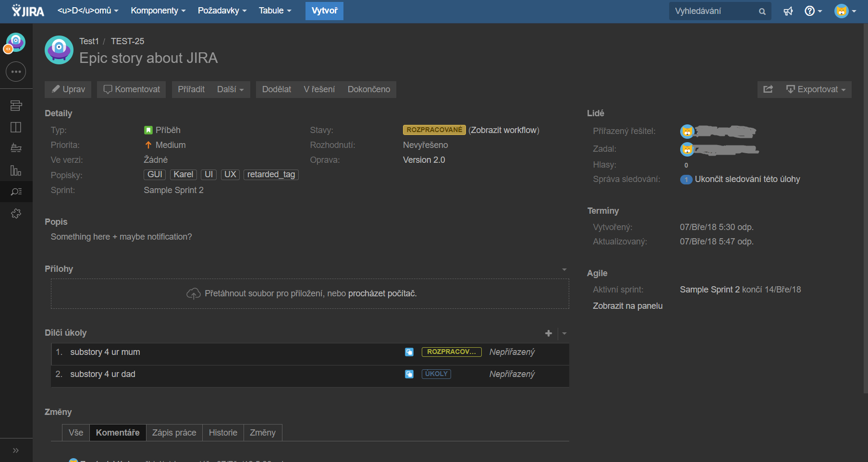Click the search magnifier icon
868x462 pixels.
tap(762, 11)
